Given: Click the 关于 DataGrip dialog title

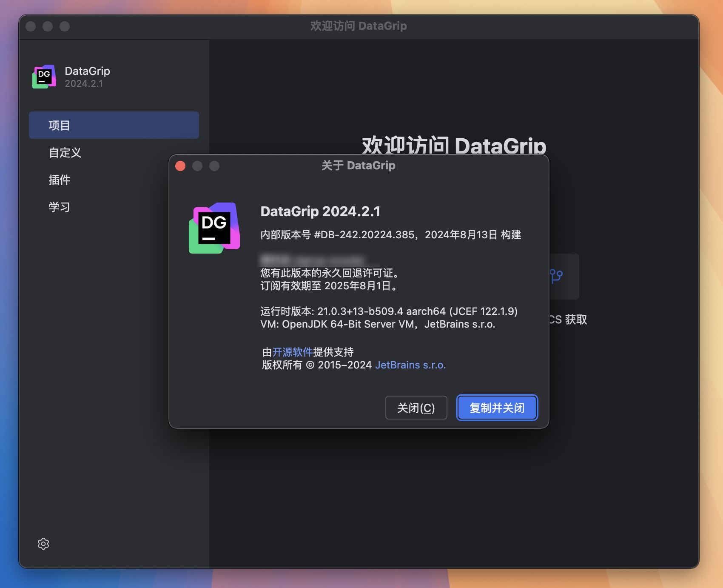Looking at the screenshot, I should (359, 166).
